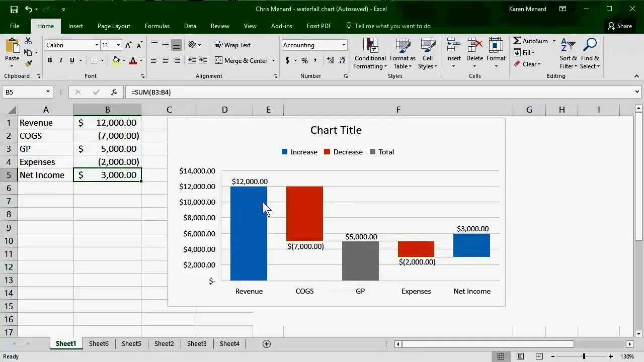Click the Share button
The image size is (644, 362).
point(619,26)
